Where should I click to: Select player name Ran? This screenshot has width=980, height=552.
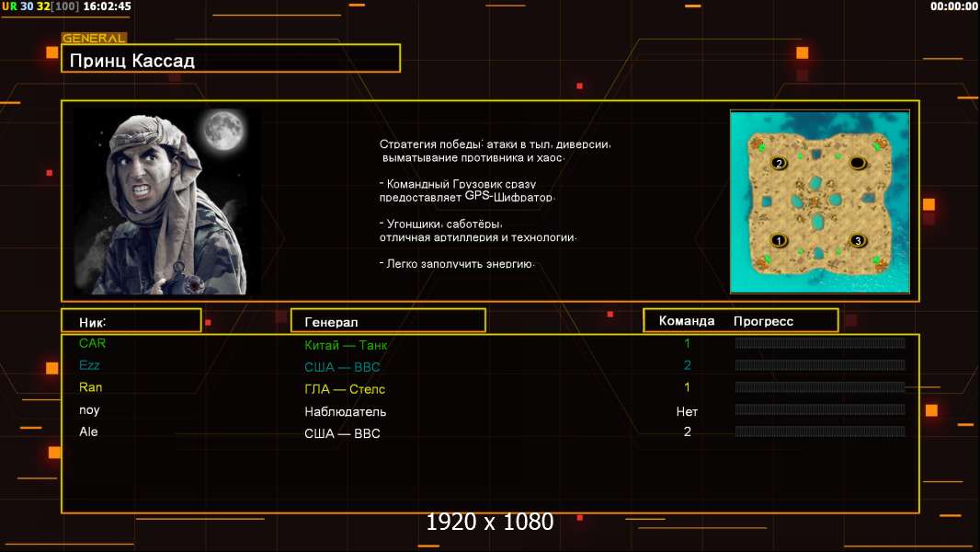tap(91, 387)
